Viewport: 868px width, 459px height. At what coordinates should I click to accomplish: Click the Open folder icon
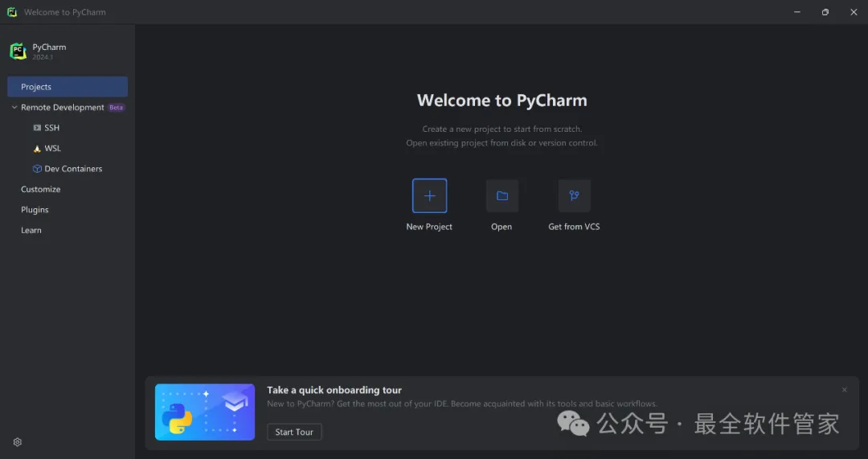pyautogui.click(x=502, y=195)
